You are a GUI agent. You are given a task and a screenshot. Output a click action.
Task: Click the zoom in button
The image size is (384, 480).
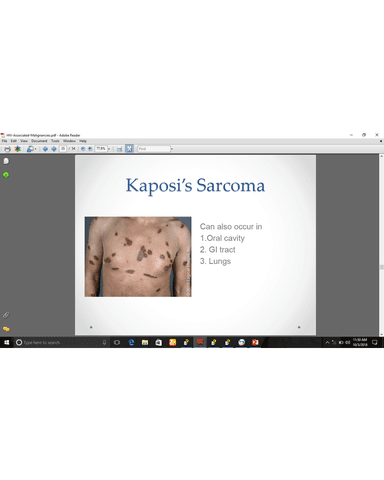[x=90, y=149]
